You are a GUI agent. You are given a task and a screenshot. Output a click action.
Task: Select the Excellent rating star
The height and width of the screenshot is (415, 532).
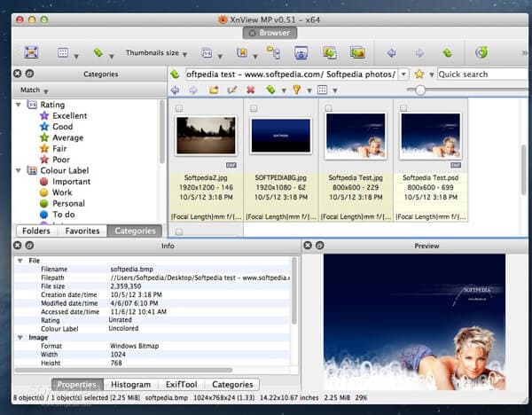[x=43, y=116]
